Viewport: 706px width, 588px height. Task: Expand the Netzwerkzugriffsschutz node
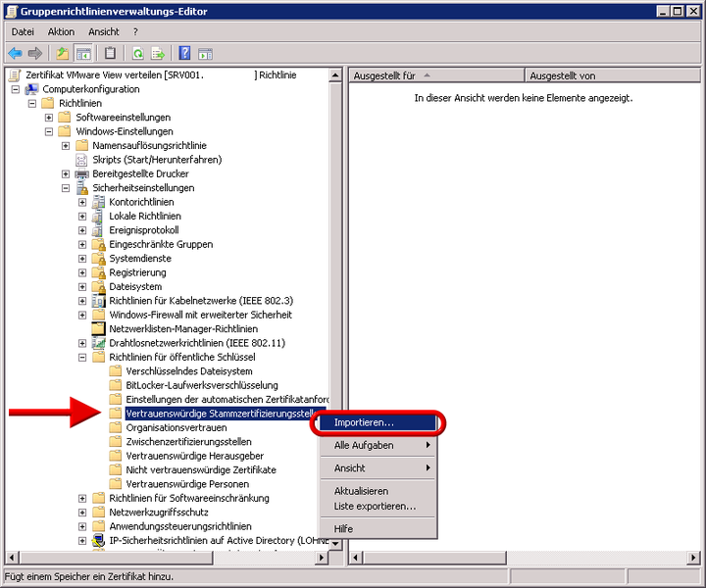82,513
